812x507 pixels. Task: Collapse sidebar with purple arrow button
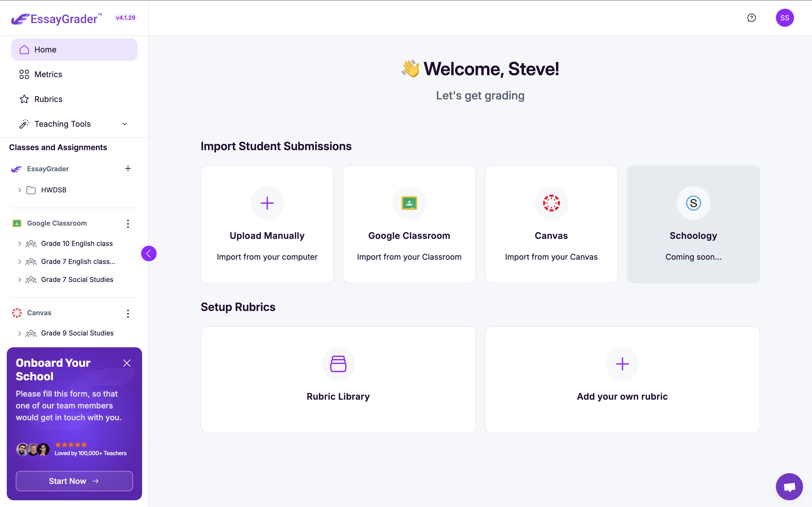pyautogui.click(x=149, y=253)
